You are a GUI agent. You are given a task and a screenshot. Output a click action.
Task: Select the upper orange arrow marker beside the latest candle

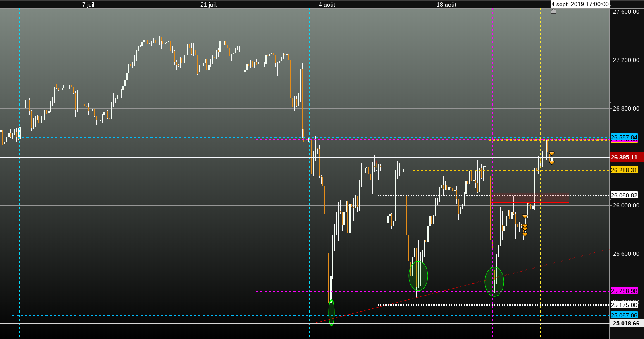pos(552,154)
